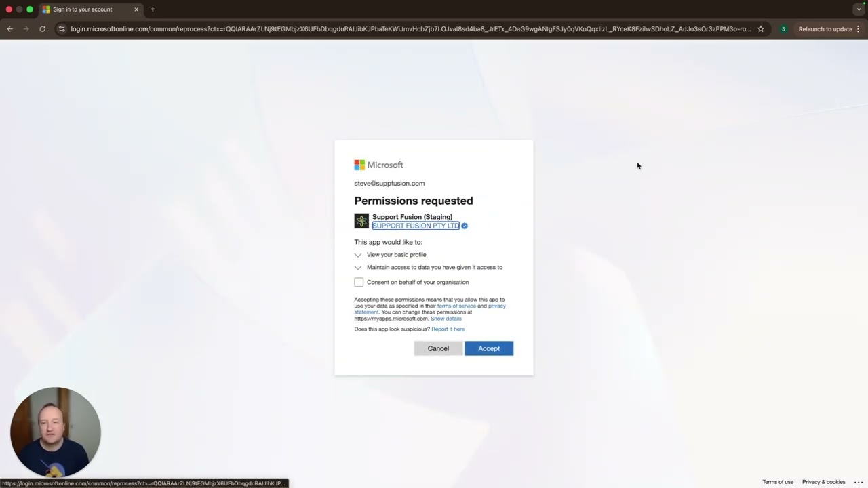Screen dimensions: 868x488
Task: Click the Microsoft logo
Action: tap(378, 165)
